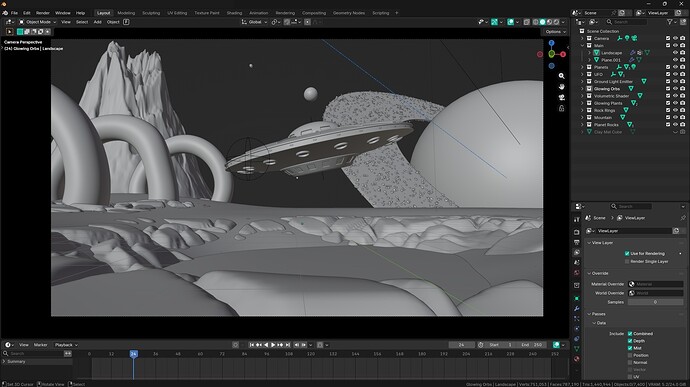This screenshot has width=690, height=387.
Task: Open the Object Mode dropdown
Action: tap(37, 22)
